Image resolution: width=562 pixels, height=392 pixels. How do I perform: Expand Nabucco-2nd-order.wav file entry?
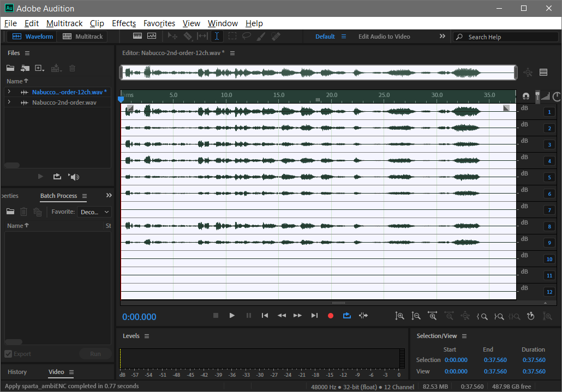(9, 102)
